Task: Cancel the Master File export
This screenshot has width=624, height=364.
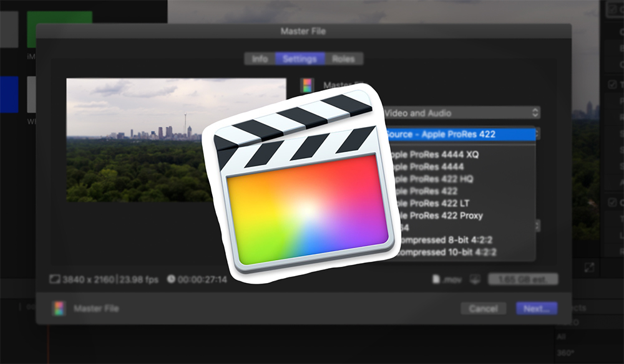Action: point(483,309)
